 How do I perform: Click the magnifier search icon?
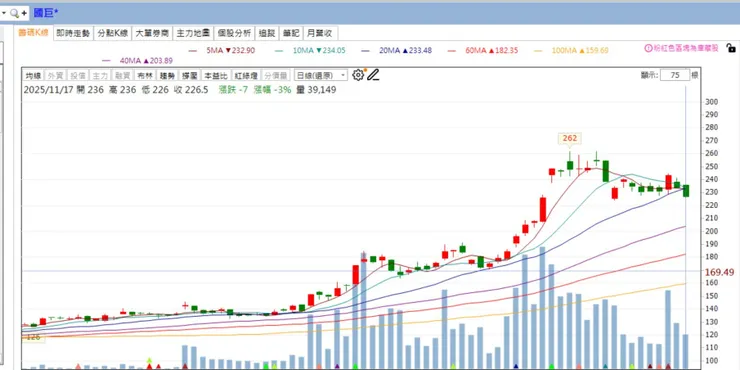[x=14, y=13]
